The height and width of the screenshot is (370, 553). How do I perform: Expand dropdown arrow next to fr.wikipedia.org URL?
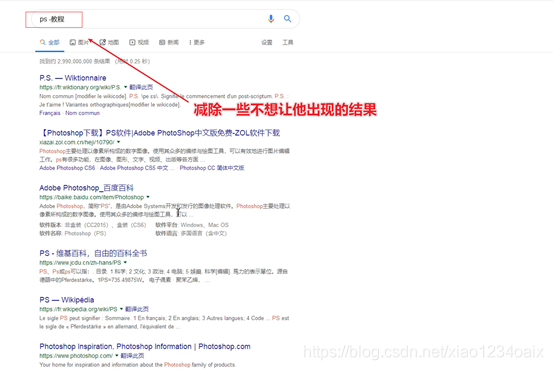[121, 309]
